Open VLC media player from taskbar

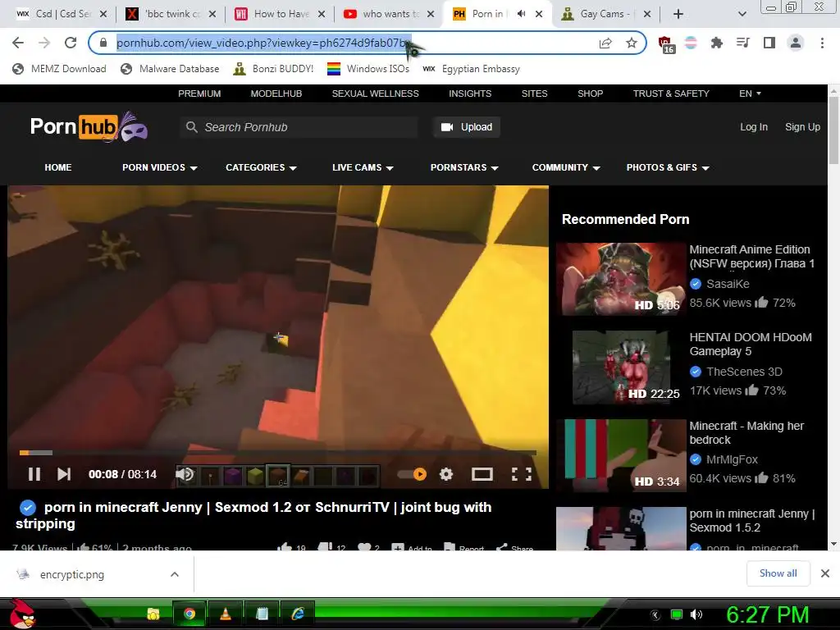pos(226,614)
